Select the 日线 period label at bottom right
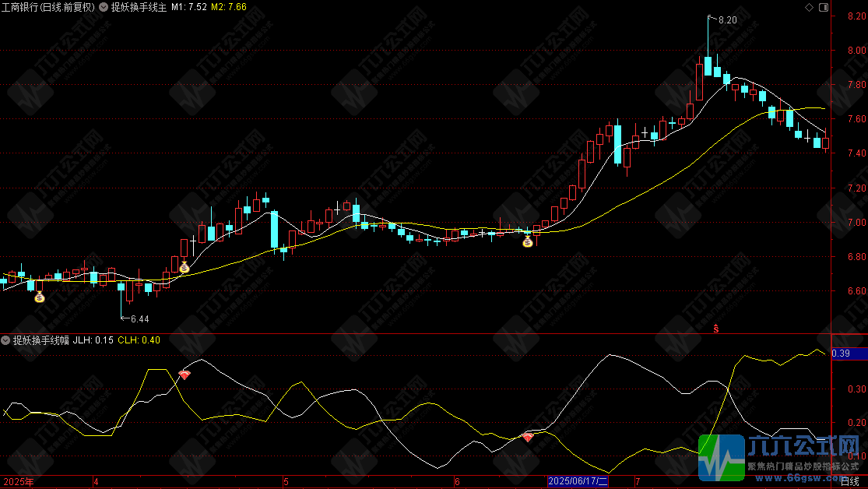 click(850, 482)
